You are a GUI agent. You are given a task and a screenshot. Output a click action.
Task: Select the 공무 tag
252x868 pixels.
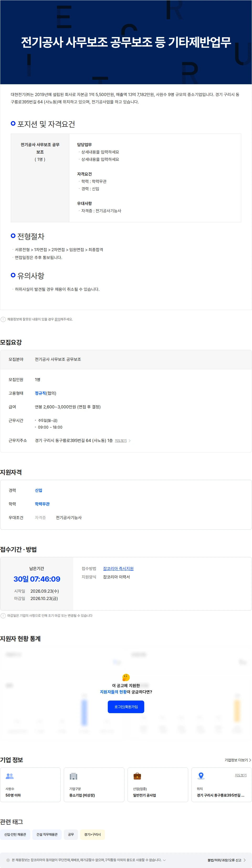[x=71, y=834]
